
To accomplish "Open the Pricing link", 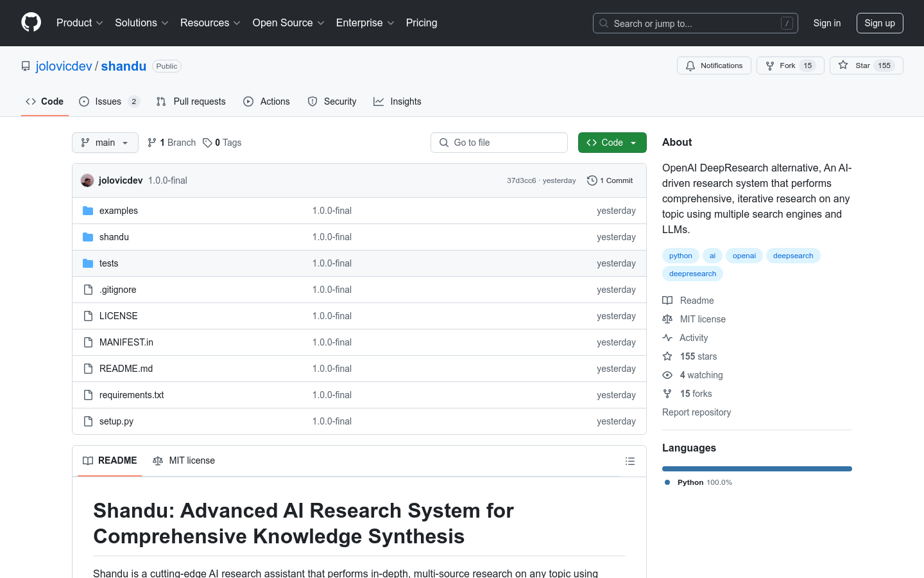I will 422,22.
